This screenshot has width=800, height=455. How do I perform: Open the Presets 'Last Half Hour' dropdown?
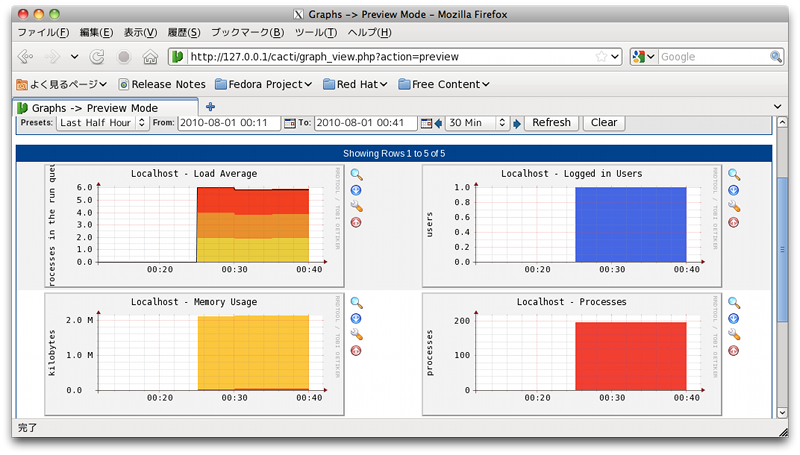[x=94, y=123]
